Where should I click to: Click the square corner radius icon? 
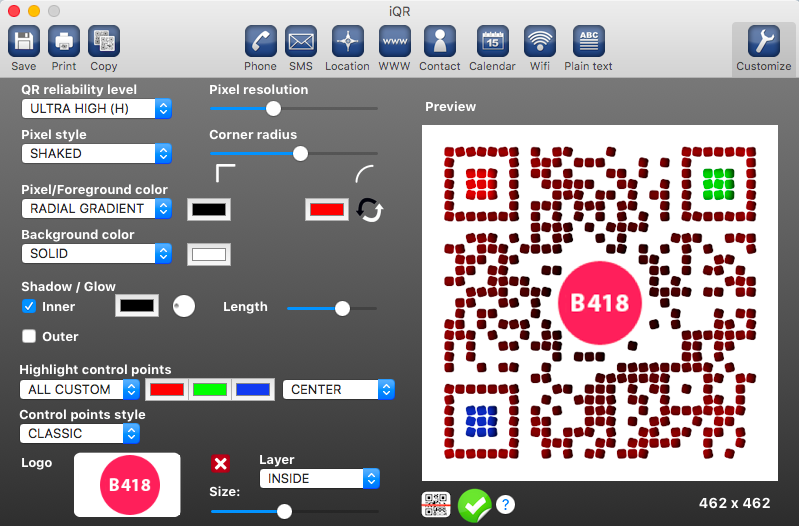225,173
